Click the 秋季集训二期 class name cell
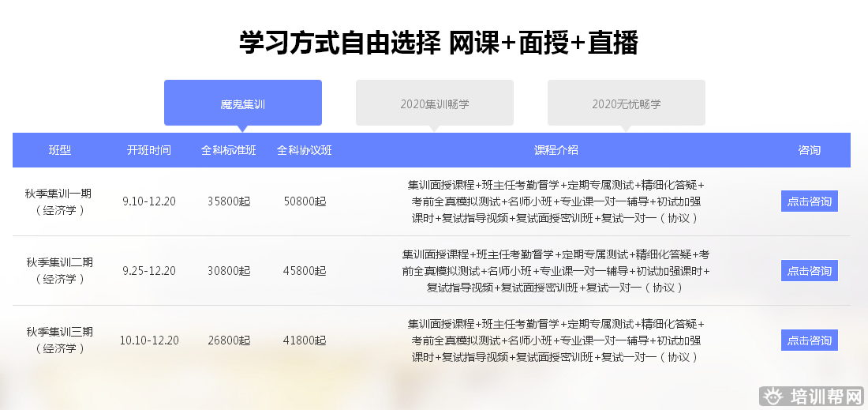868x410 pixels. point(60,271)
